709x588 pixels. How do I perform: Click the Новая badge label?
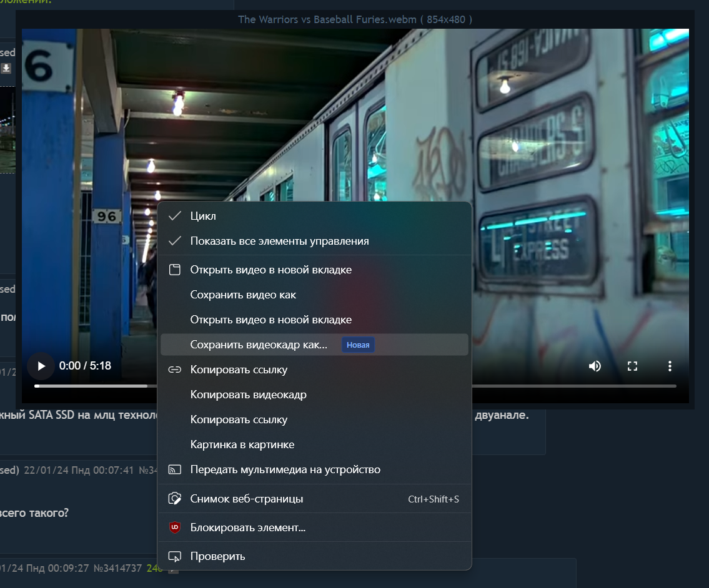point(358,345)
